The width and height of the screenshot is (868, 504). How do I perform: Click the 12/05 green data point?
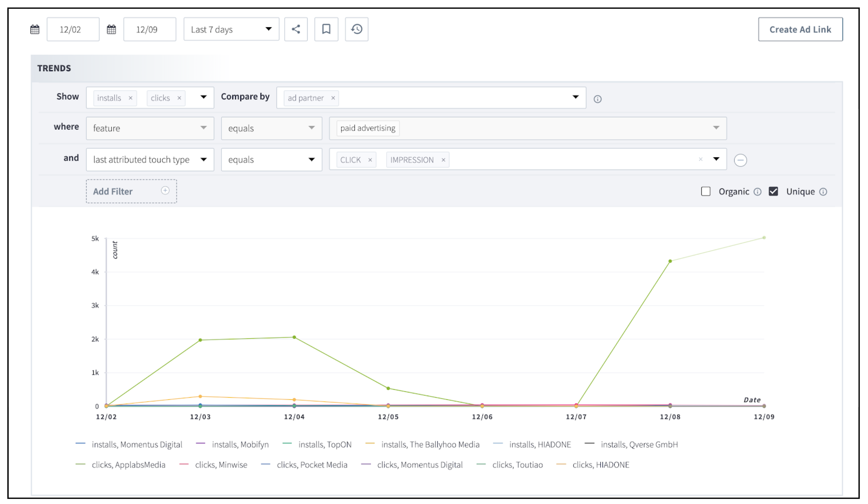coord(388,388)
